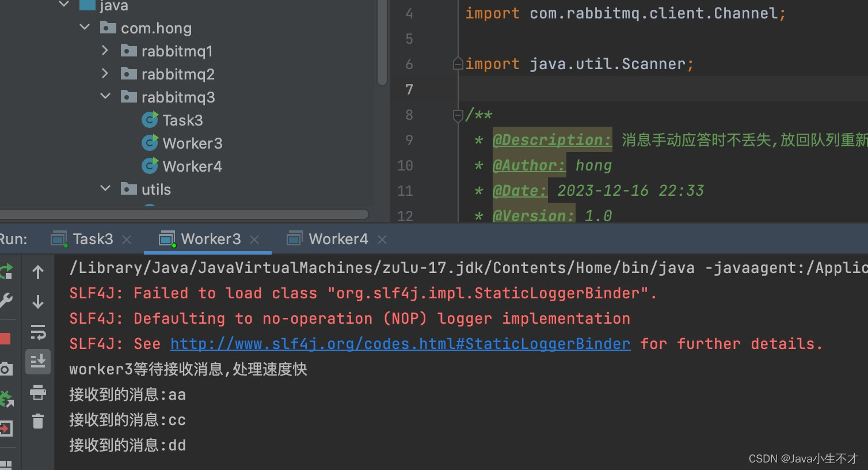This screenshot has height=470, width=868.
Task: Select Worker3 class in project tree
Action: (x=192, y=143)
